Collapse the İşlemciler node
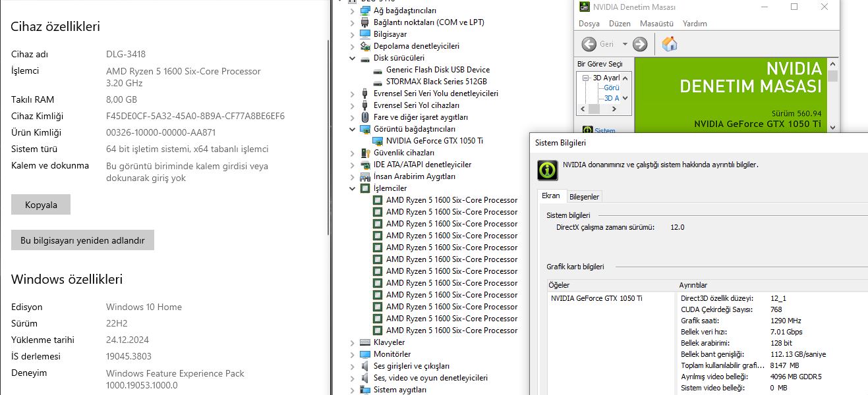Image resolution: width=868 pixels, height=395 pixels. point(353,188)
